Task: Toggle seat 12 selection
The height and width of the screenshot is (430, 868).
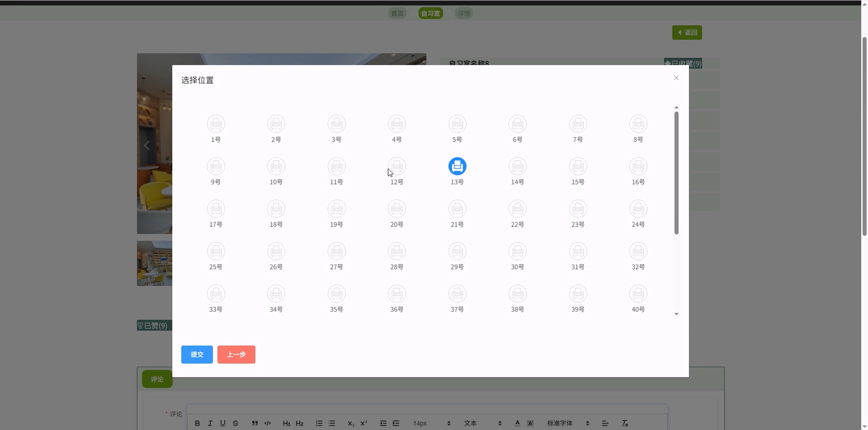Action: tap(396, 166)
